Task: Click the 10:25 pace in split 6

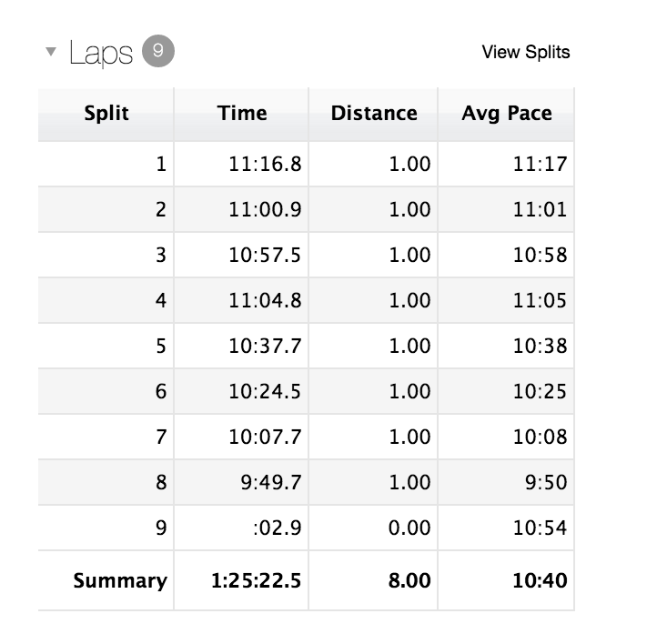Action: [x=539, y=391]
